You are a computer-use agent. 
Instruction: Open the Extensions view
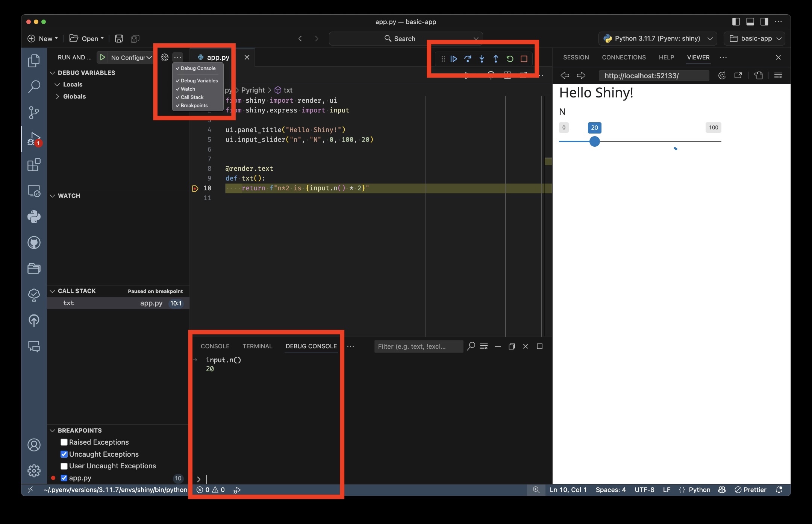tap(34, 165)
